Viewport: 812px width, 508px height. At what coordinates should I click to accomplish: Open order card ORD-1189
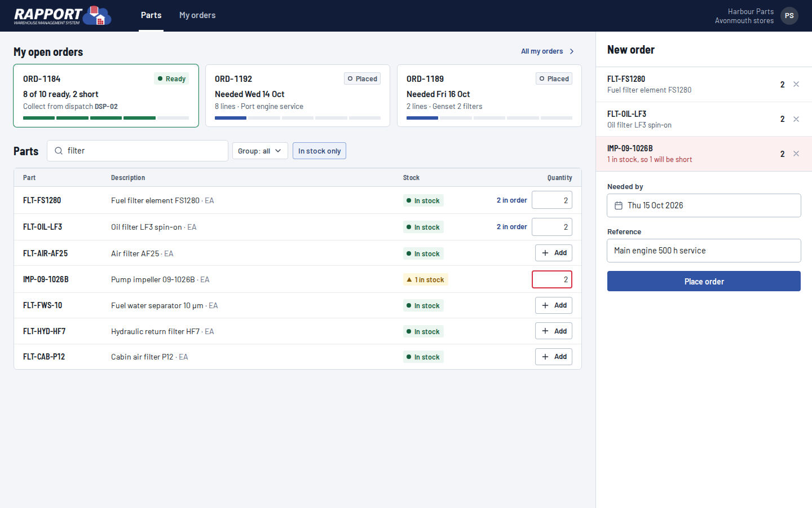point(489,95)
